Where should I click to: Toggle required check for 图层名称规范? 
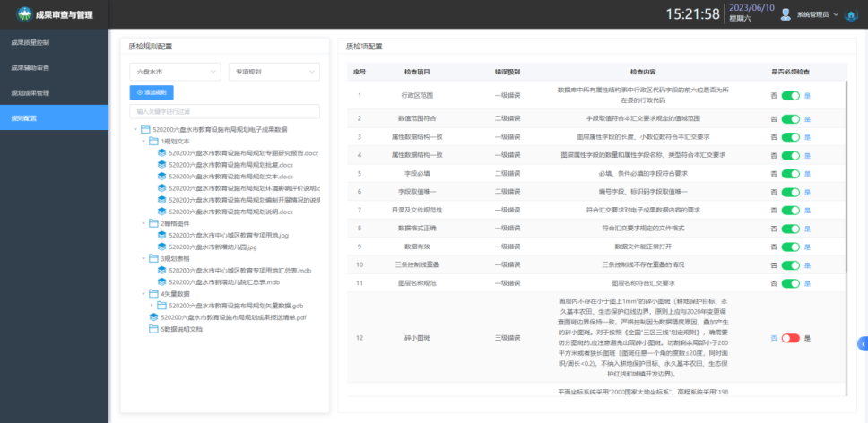point(791,283)
